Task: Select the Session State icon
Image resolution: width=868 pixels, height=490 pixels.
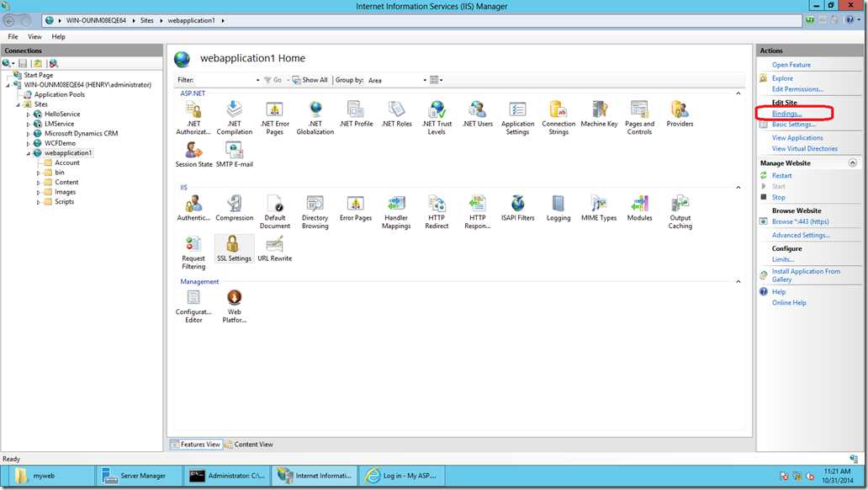Action: coord(193,154)
